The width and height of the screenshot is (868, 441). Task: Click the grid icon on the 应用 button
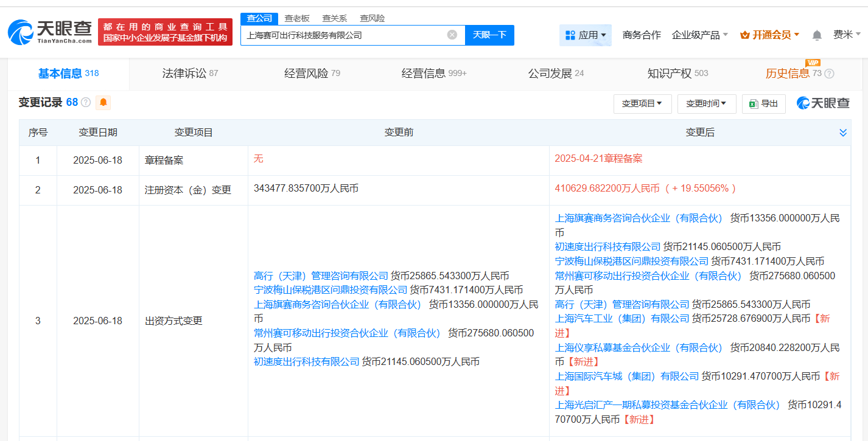(x=570, y=35)
